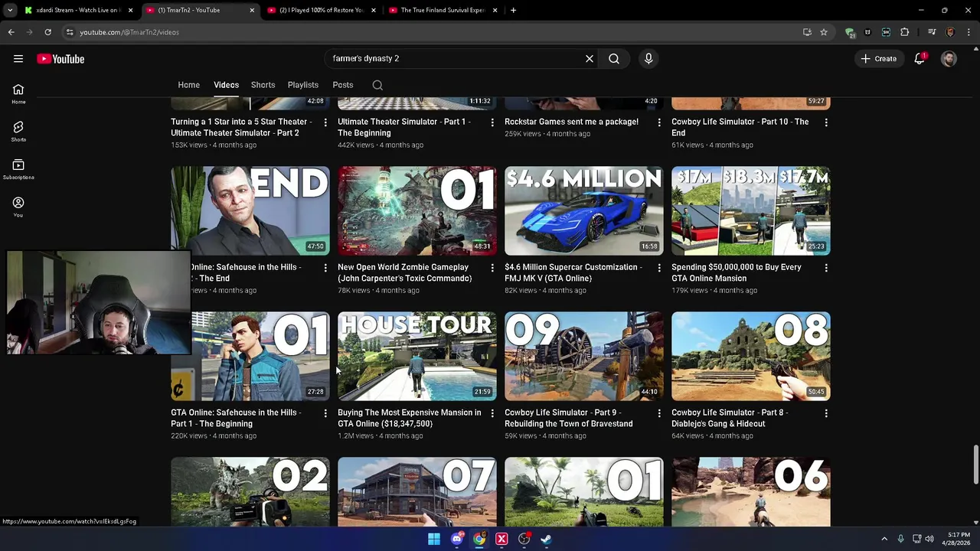Image resolution: width=980 pixels, height=551 pixels.
Task: Go to the YouTube logo home link
Action: point(60,59)
